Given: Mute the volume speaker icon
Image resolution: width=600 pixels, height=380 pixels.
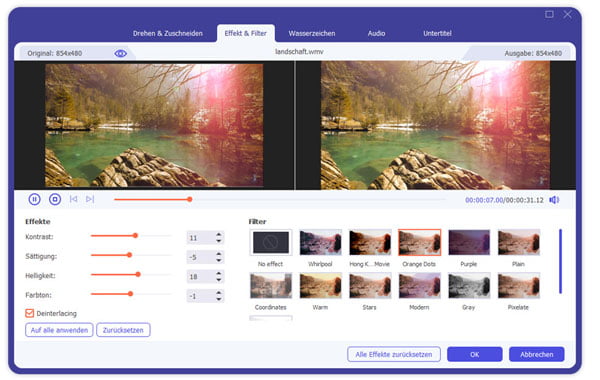Looking at the screenshot, I should [554, 200].
